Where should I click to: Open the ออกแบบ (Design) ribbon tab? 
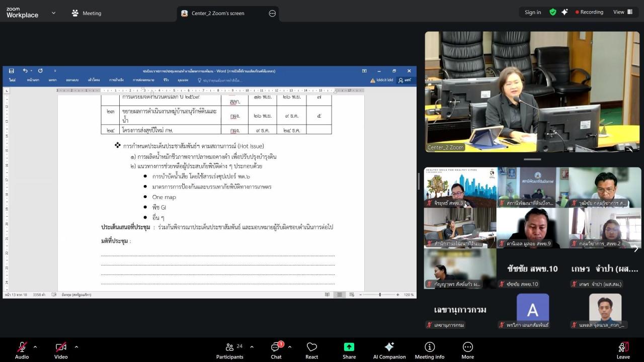point(72,80)
